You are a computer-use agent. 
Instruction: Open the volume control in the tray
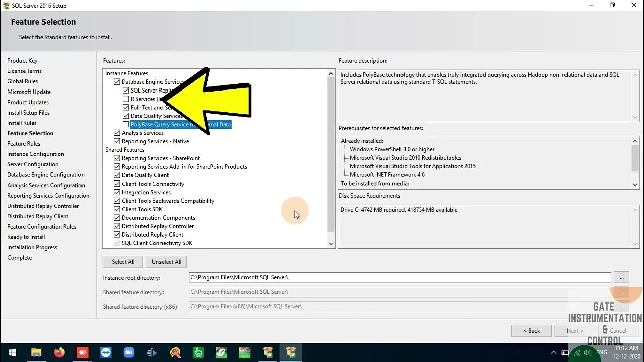point(587,352)
